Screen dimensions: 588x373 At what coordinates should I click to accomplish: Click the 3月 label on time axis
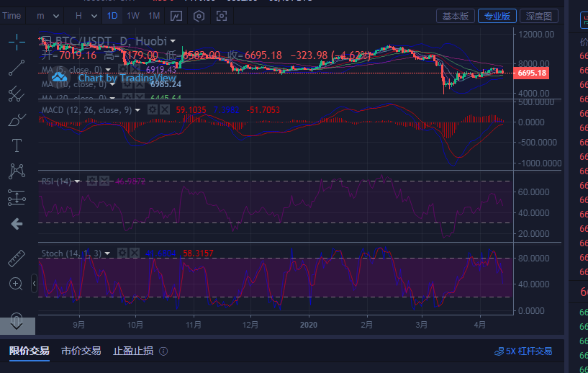pyautogui.click(x=422, y=325)
